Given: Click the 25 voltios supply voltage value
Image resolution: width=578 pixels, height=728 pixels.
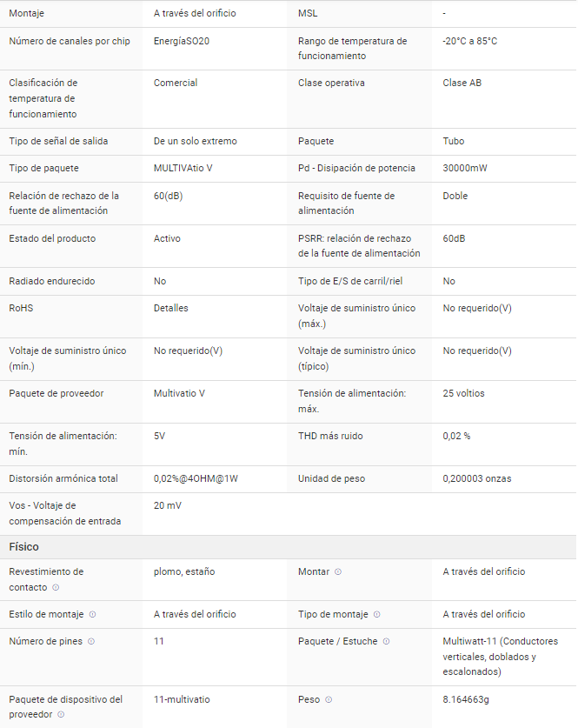Looking at the screenshot, I should pyautogui.click(x=463, y=393).
